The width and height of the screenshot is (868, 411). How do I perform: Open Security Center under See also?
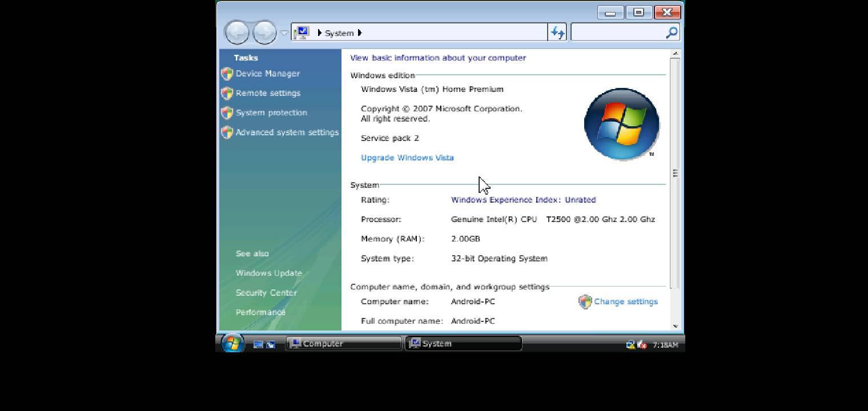tap(266, 293)
